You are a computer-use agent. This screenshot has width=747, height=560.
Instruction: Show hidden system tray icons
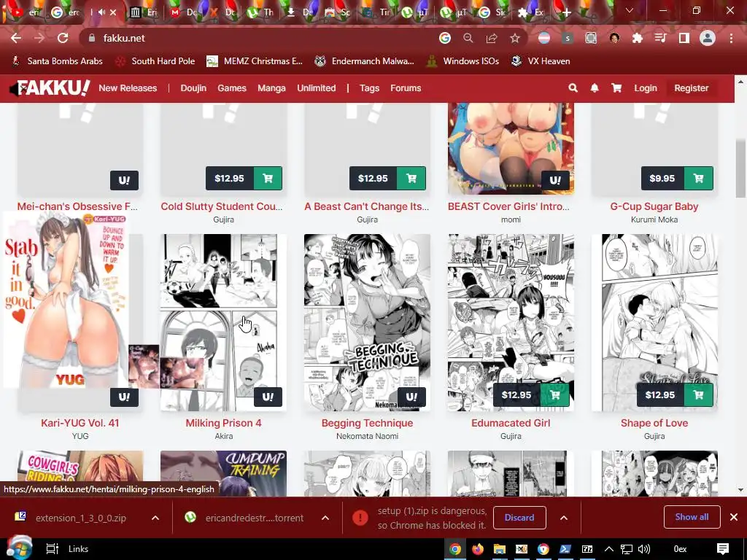tap(609, 549)
